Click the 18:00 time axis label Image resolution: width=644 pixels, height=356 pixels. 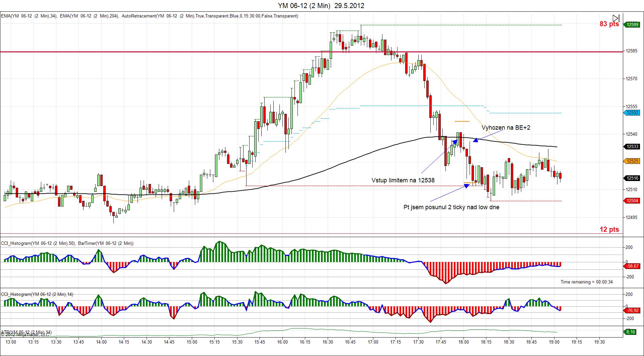[x=464, y=342]
